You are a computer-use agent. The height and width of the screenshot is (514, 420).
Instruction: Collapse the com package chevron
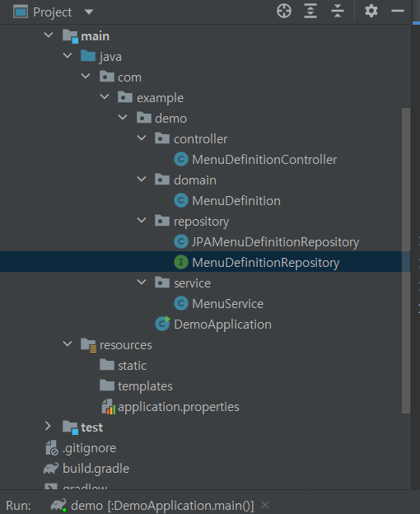pyautogui.click(x=86, y=76)
